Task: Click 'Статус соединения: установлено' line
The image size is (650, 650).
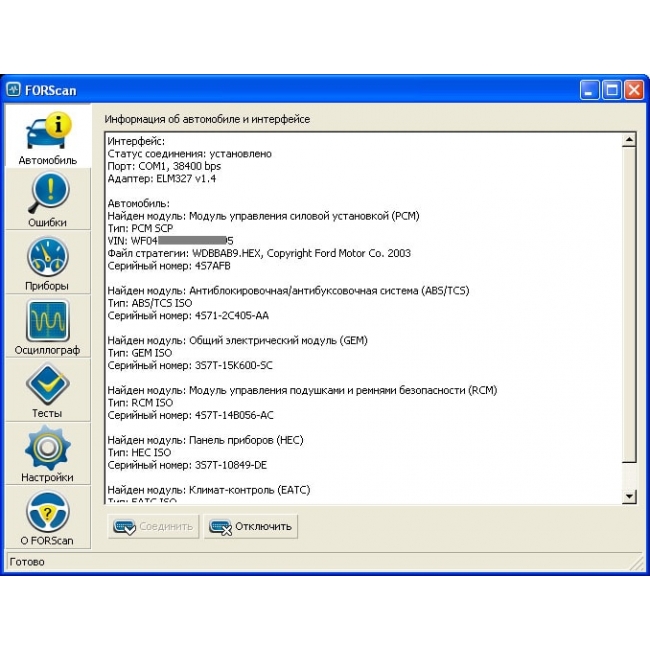Action: pyautogui.click(x=189, y=154)
